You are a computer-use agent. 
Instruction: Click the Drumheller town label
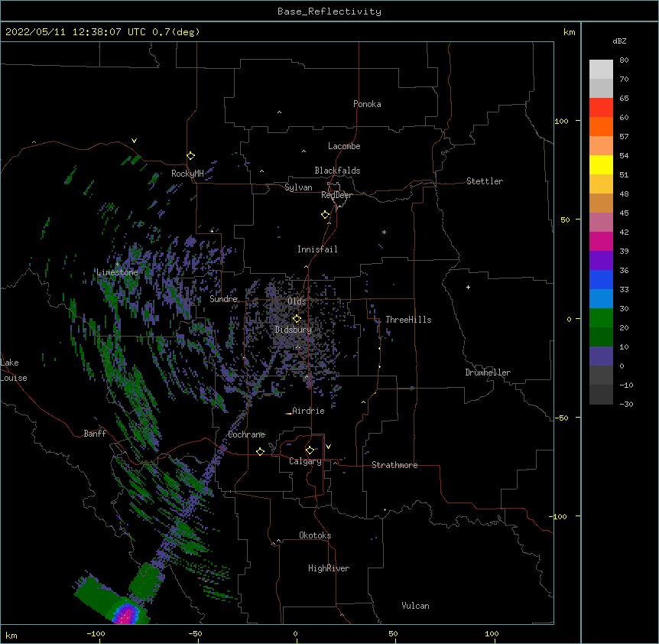tap(488, 372)
